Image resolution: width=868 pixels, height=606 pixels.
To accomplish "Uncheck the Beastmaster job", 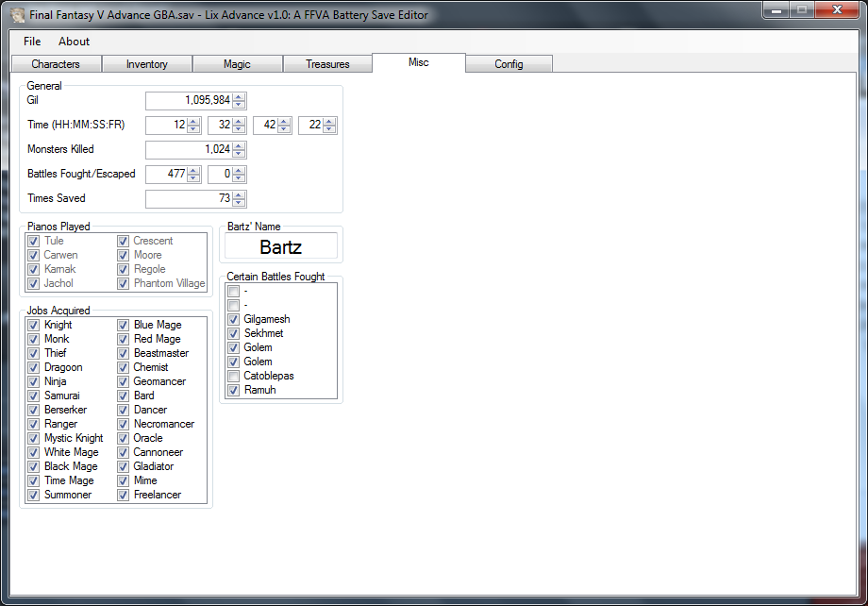I will 123,353.
